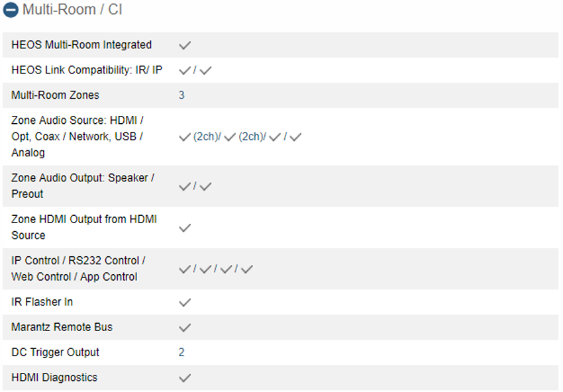Viewport: 563px width, 392px height.
Task: Click Zone Audio Output Speaker checkmark
Action: [185, 186]
